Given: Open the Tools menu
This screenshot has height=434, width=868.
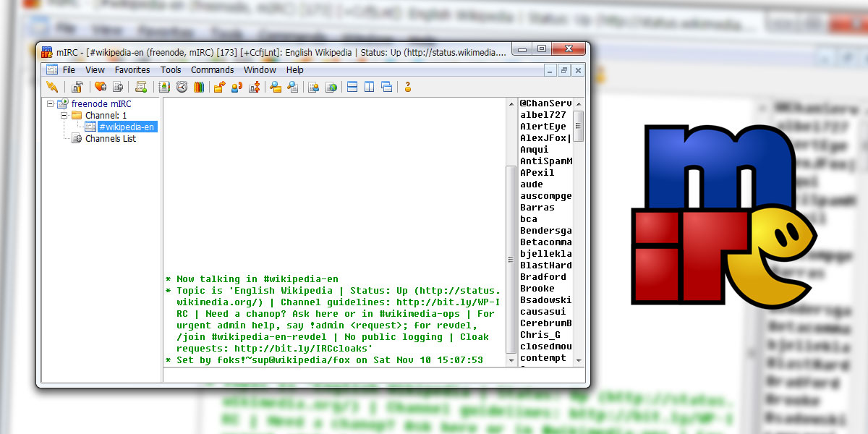Looking at the screenshot, I should [x=171, y=70].
